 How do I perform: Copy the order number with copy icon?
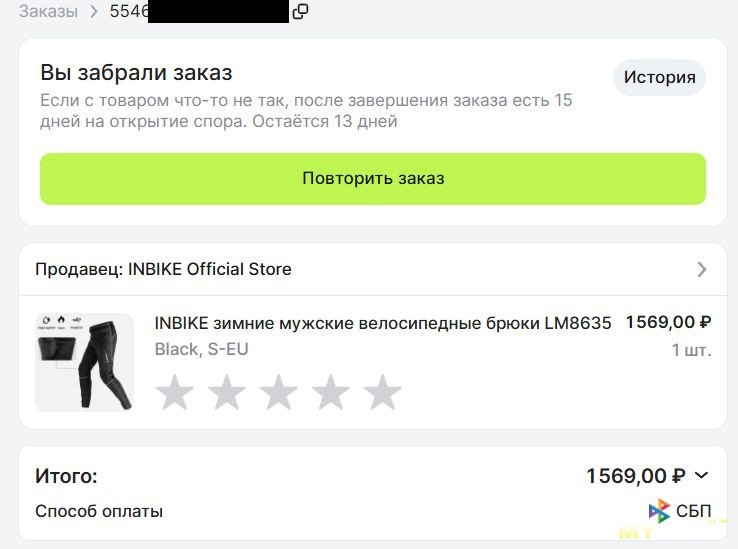click(x=300, y=11)
